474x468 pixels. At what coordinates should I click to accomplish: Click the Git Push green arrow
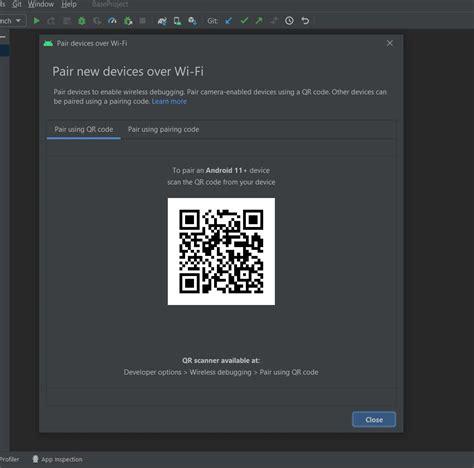coord(259,21)
